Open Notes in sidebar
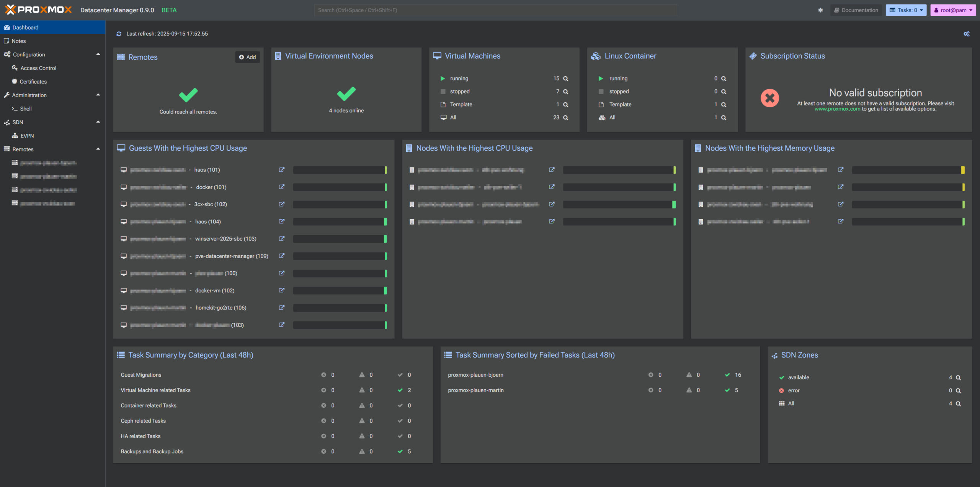The height and width of the screenshot is (487, 980). click(53, 41)
